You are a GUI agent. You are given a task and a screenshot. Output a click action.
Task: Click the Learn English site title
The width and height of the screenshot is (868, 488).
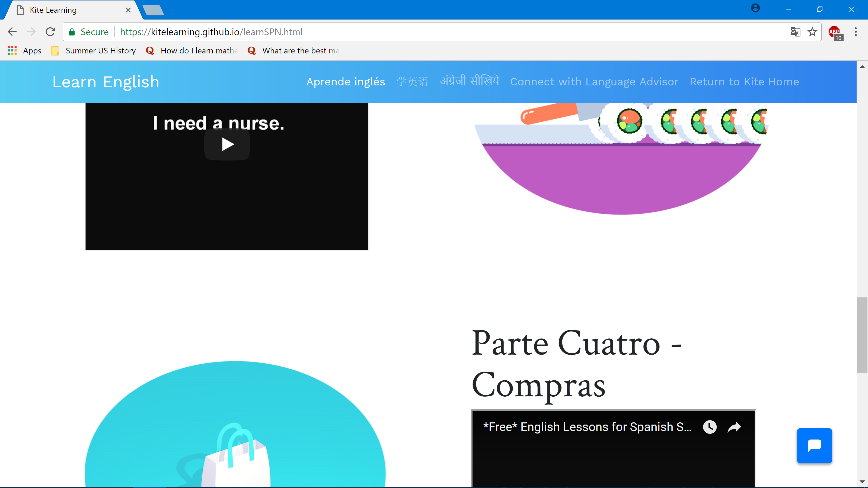106,82
